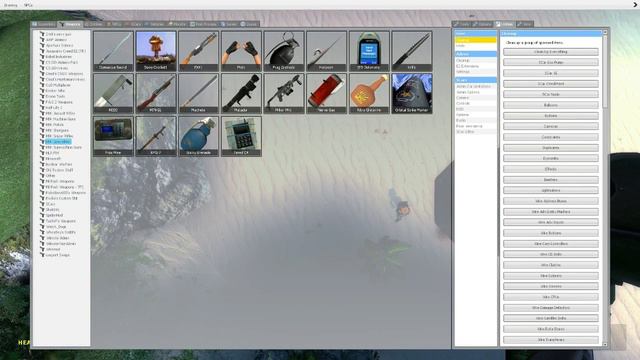640x360 pixels.
Task: Select the Damascus Sword weapon icon
Action: click(113, 51)
